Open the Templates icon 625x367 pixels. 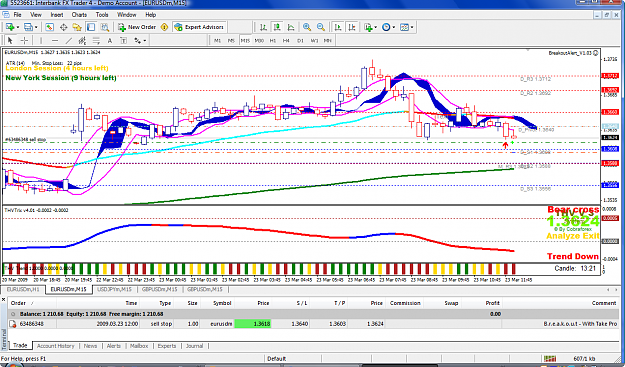[404, 27]
